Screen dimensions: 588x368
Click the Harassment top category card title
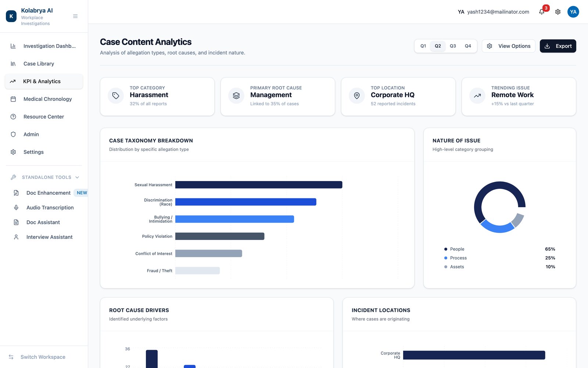pyautogui.click(x=149, y=95)
